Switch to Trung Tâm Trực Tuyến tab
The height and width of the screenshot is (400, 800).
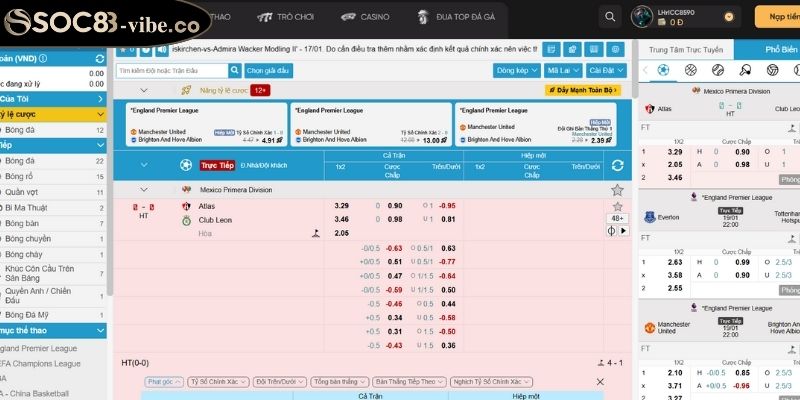[x=685, y=48]
